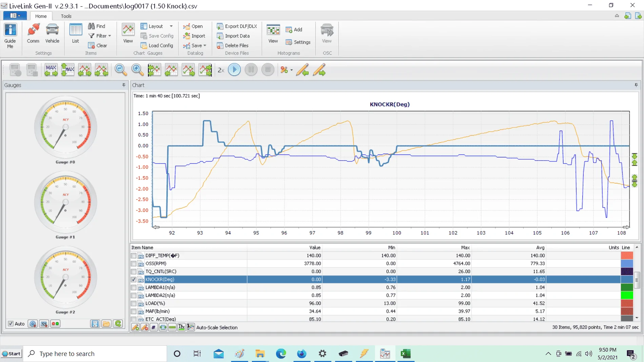This screenshot has height=362, width=644.
Task: Click Load Config button
Action: pos(157,45)
